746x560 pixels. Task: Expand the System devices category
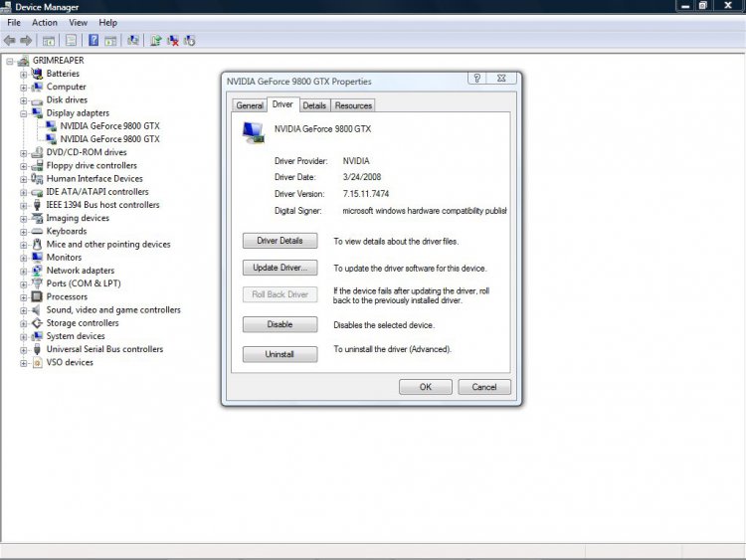(x=23, y=337)
